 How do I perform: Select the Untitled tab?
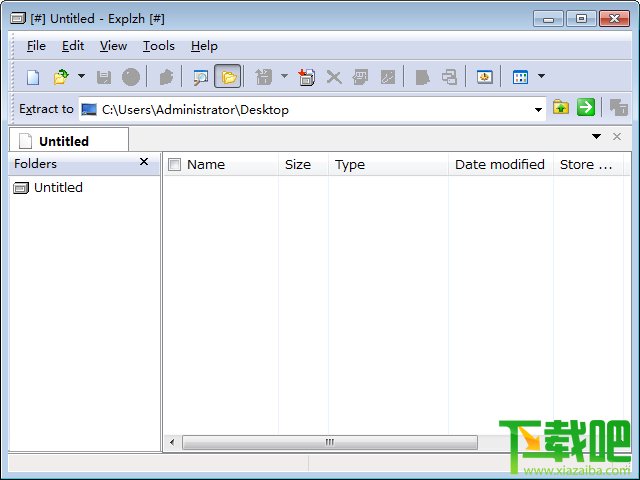pyautogui.click(x=69, y=140)
